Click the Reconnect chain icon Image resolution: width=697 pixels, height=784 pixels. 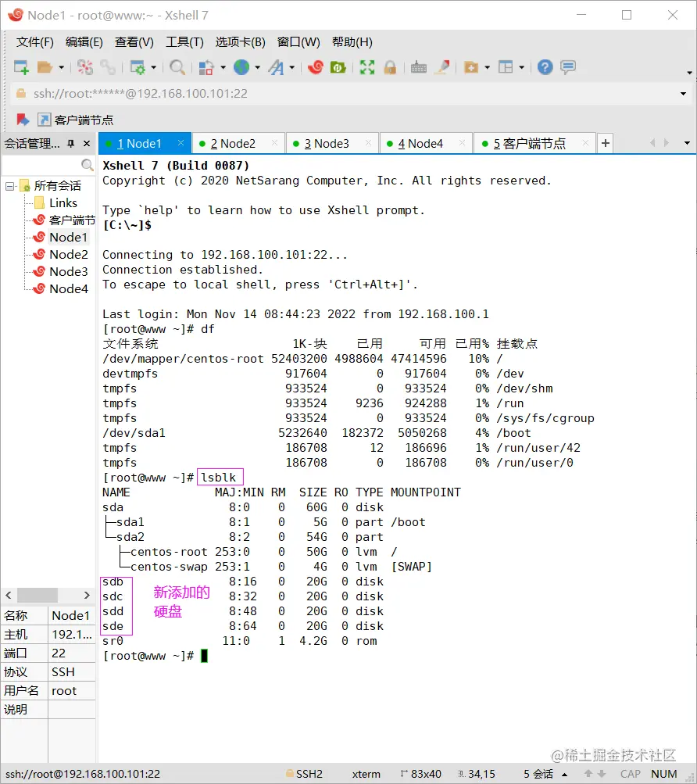click(x=108, y=67)
